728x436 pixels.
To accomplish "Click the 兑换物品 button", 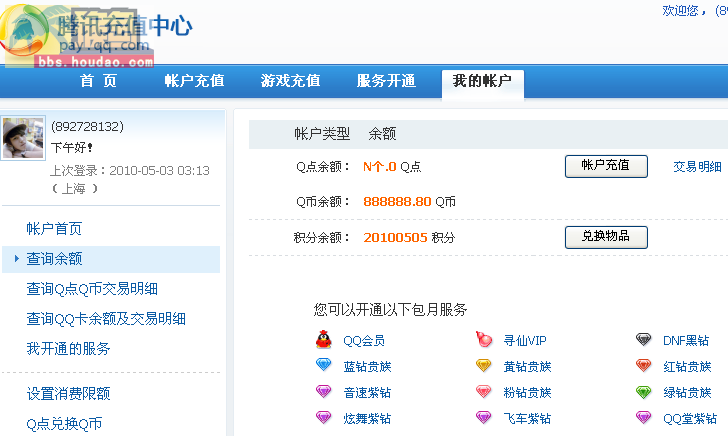I will click(606, 237).
